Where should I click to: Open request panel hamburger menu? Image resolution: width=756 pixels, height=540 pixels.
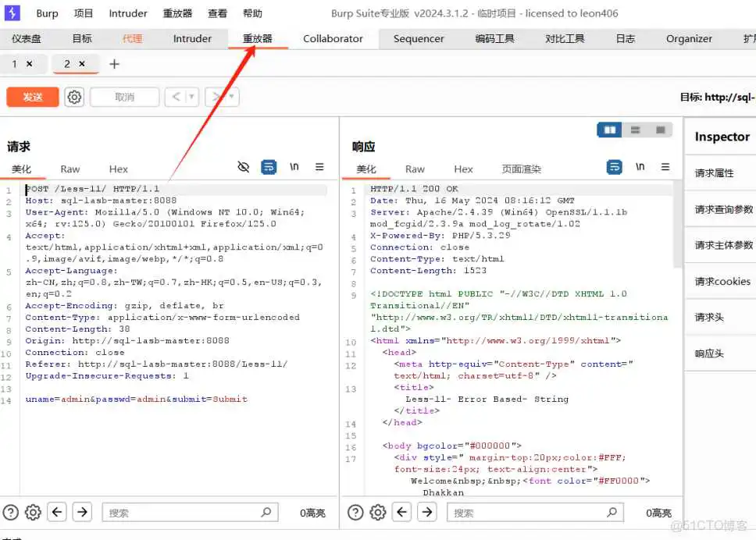319,167
